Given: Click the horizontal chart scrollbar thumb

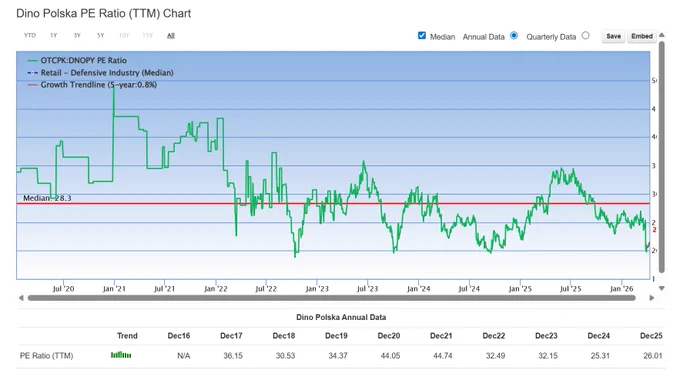Looking at the screenshot, I should (x=332, y=298).
